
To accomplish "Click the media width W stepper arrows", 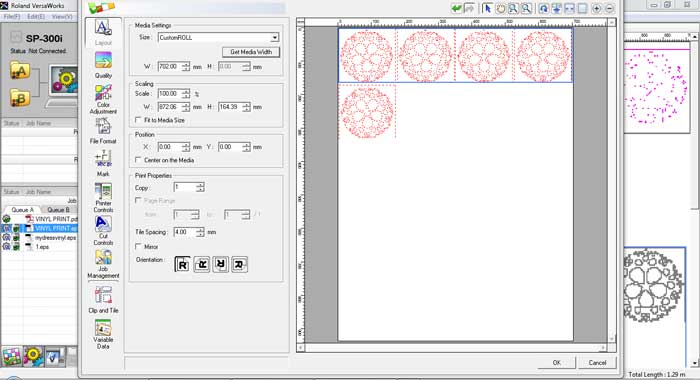I will pyautogui.click(x=186, y=67).
